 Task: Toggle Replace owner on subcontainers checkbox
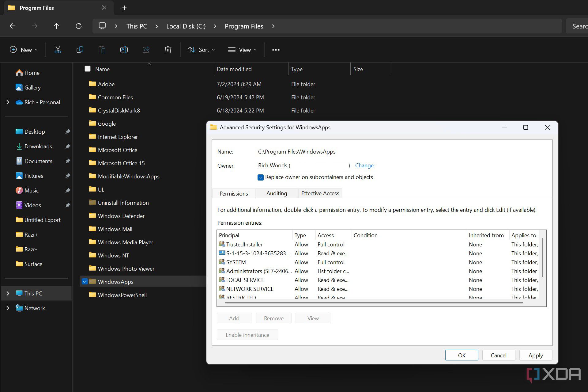[x=260, y=177]
